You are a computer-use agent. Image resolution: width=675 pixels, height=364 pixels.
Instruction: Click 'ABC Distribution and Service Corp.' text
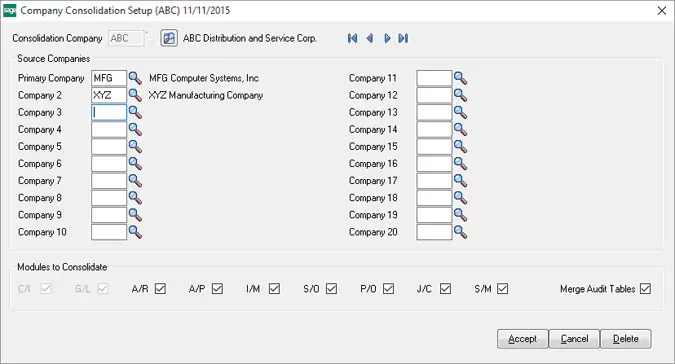[x=250, y=38]
